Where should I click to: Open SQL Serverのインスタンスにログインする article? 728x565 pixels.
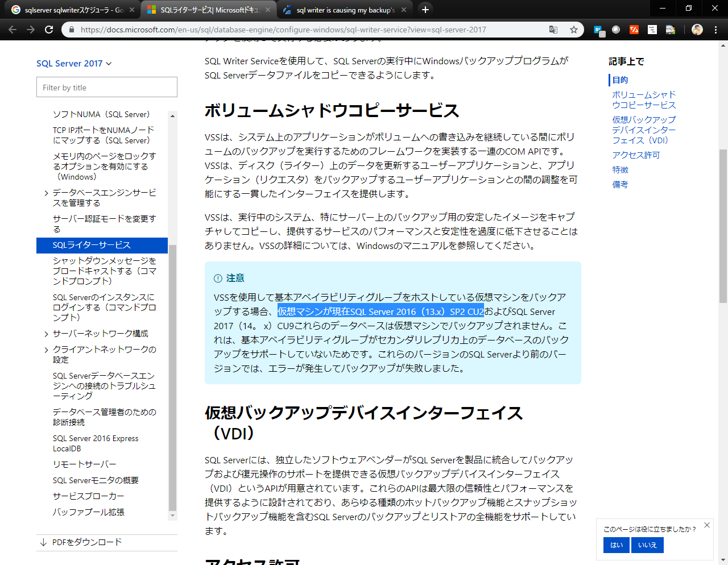tap(105, 308)
